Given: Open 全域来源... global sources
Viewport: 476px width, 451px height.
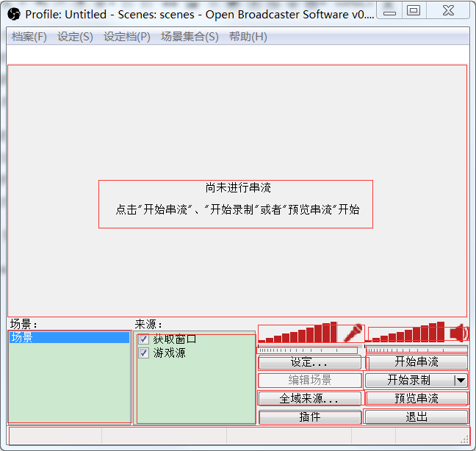Looking at the screenshot, I should point(310,399).
